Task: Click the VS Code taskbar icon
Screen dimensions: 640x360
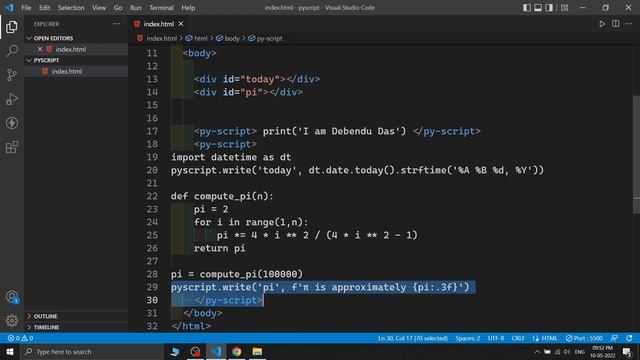Action: tap(216, 351)
